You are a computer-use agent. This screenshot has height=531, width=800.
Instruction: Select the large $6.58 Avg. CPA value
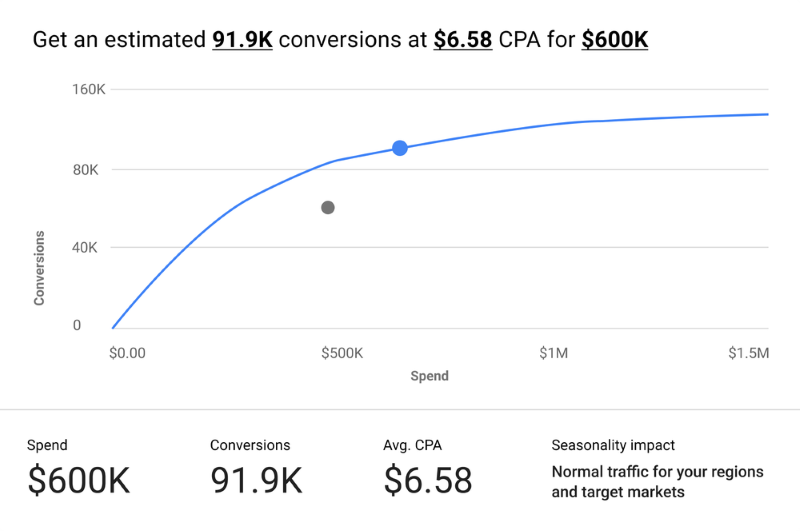coord(428,480)
